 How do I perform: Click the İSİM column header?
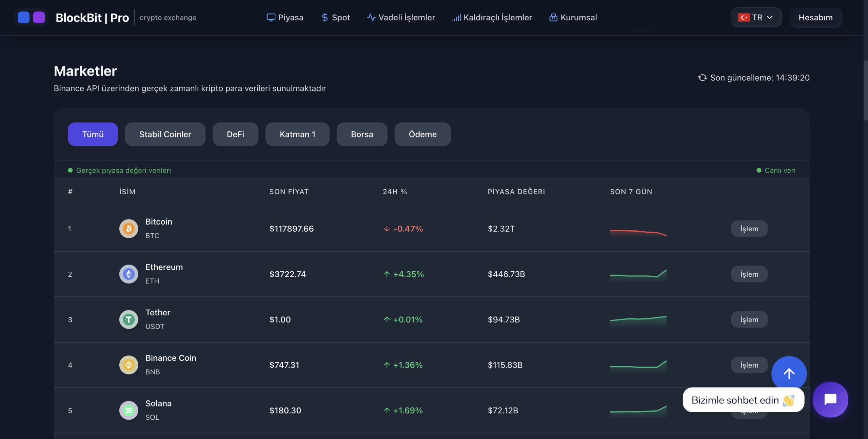[127, 192]
